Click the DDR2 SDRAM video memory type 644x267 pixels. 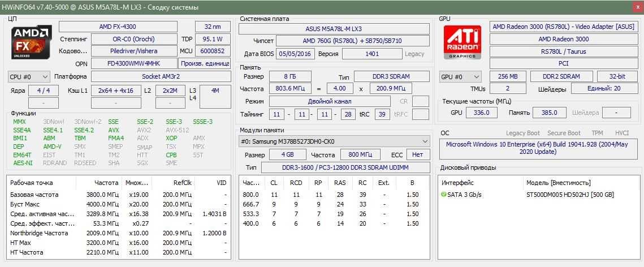561,77
